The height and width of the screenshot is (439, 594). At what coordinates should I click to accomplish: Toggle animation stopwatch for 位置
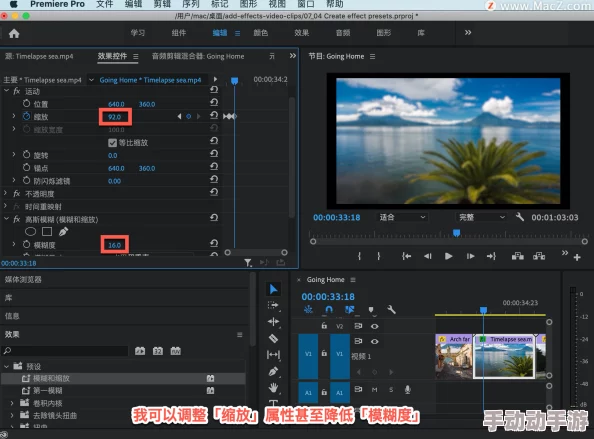click(26, 103)
